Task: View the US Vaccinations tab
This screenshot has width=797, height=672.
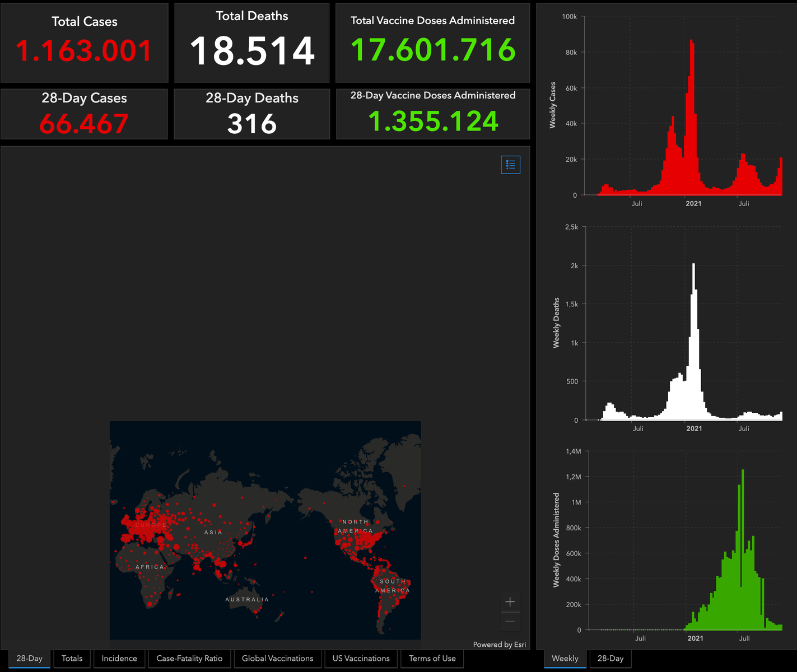Action: pos(361,659)
